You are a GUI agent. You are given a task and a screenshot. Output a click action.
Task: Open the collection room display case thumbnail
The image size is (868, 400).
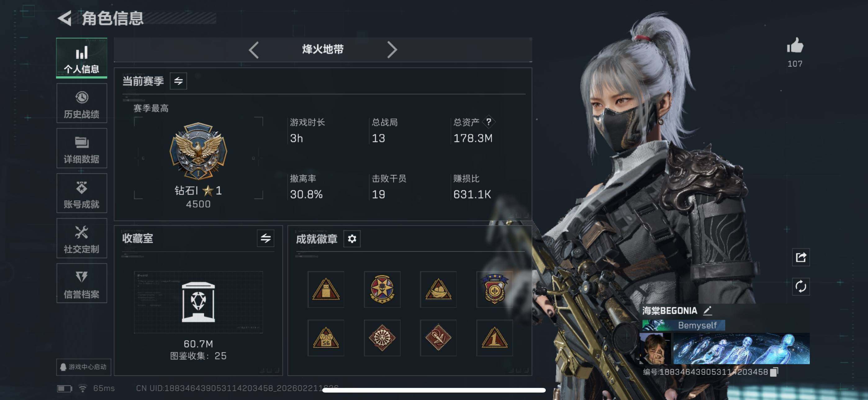point(198,302)
